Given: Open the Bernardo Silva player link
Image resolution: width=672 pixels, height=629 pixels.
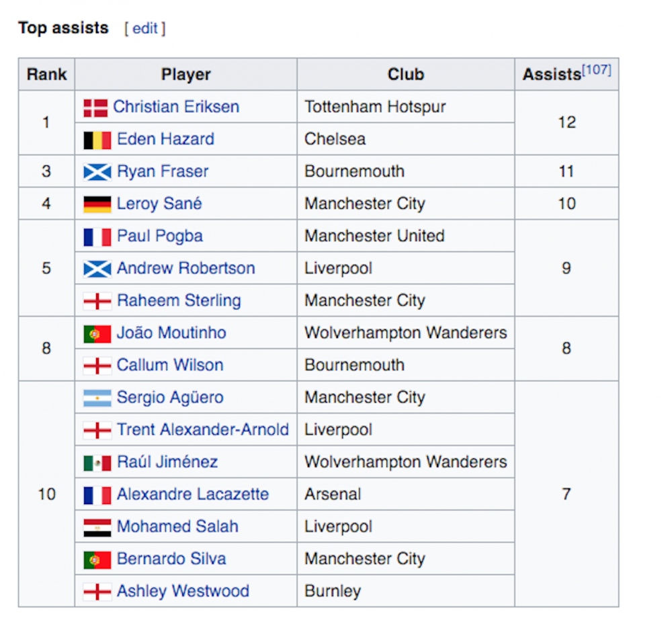Looking at the screenshot, I should [171, 558].
